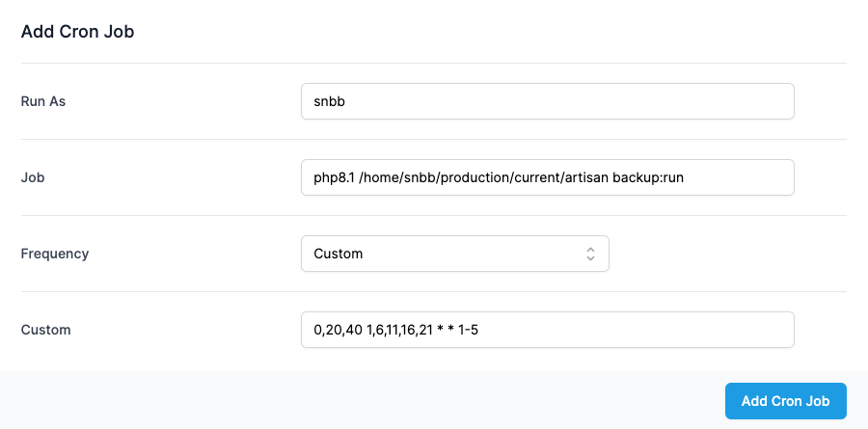The width and height of the screenshot is (868, 429).
Task: Click the Add Cron Job button
Action: pyautogui.click(x=785, y=401)
